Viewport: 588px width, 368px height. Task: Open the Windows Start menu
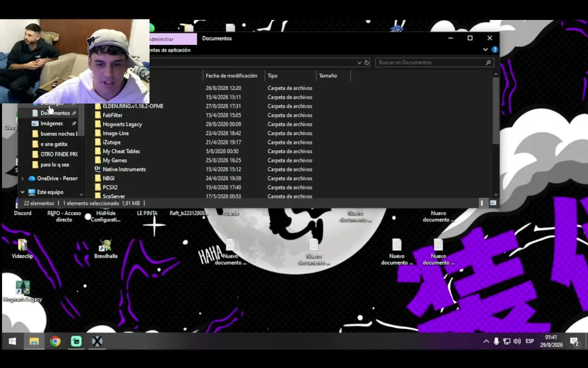point(12,341)
